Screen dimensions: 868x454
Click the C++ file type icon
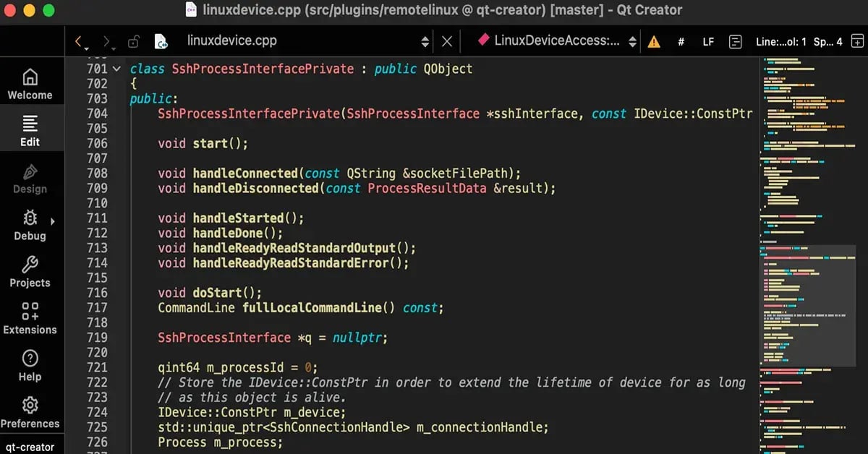tap(161, 41)
